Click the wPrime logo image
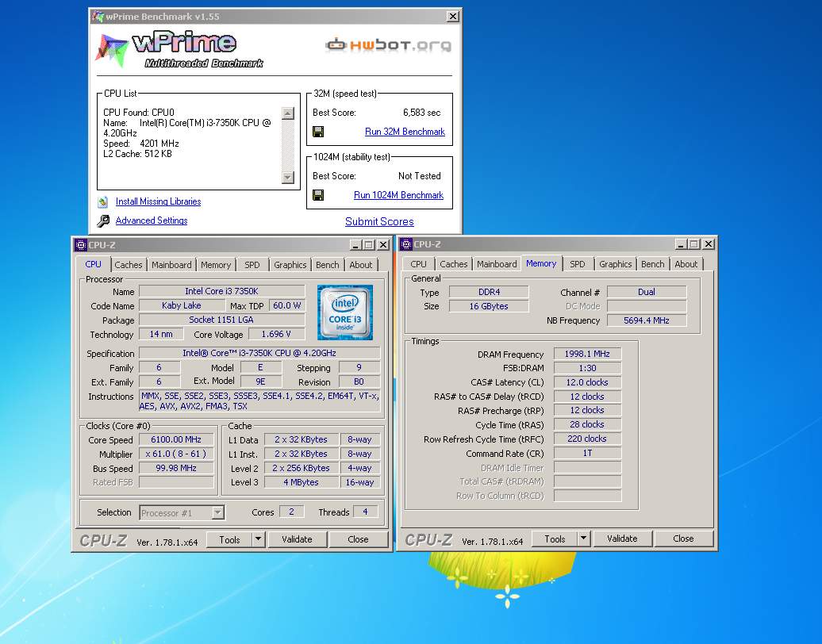822x644 pixels. pos(179,50)
